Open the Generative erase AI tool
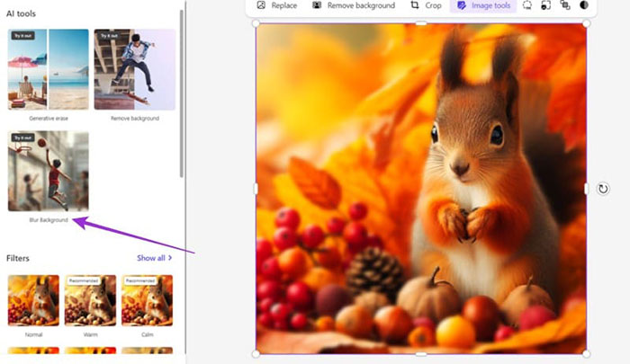Image resolution: width=630 pixels, height=364 pixels. [48, 69]
